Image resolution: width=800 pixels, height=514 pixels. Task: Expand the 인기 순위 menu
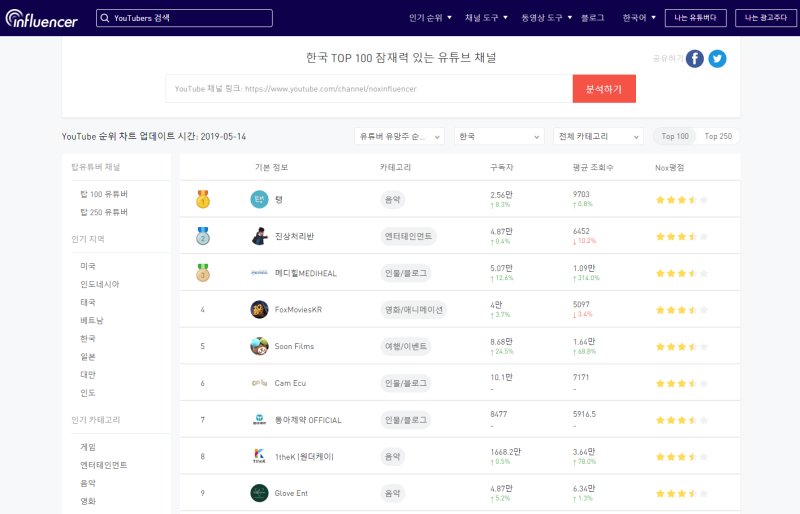point(430,18)
